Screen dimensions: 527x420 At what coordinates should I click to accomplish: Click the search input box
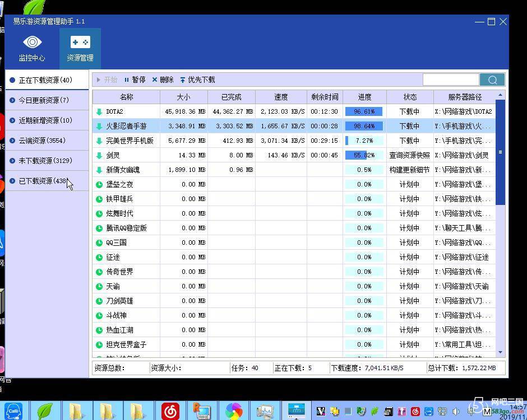[451, 80]
